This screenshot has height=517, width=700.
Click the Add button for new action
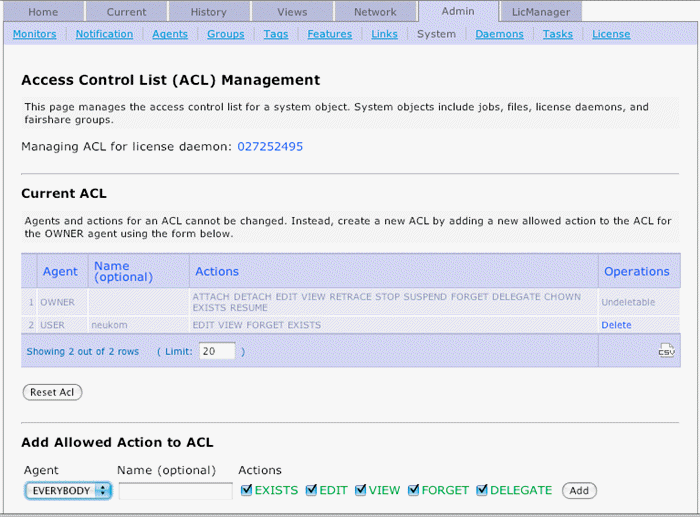tap(579, 491)
